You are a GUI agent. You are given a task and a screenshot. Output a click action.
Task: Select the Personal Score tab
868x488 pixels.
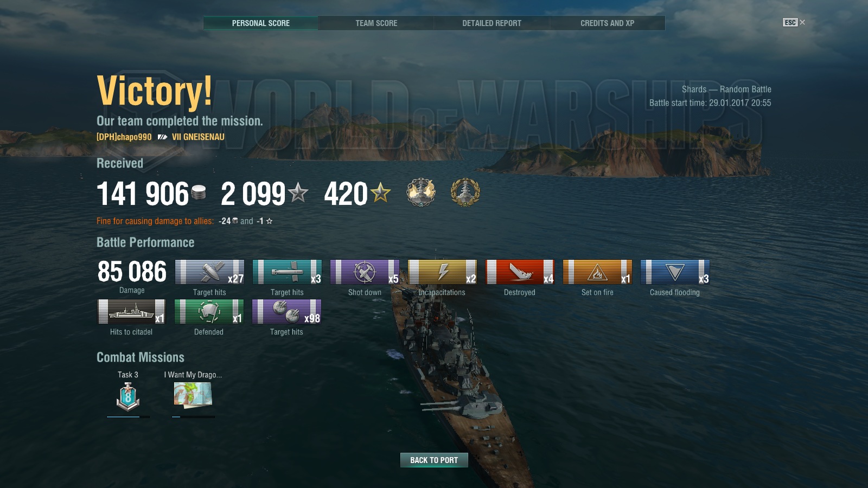(x=260, y=23)
